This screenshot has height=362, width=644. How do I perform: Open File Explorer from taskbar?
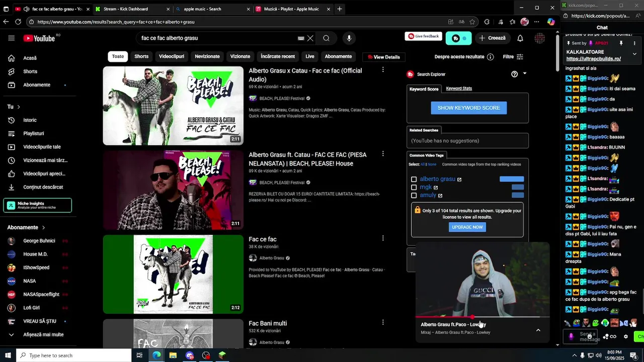pos(173,355)
